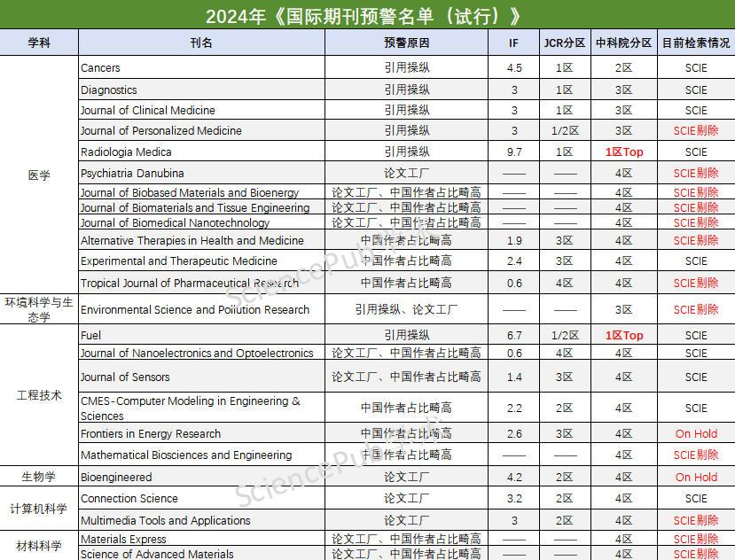Click the 6.7 IF value for Fuel
The height and width of the screenshot is (560, 735).
pos(514,336)
